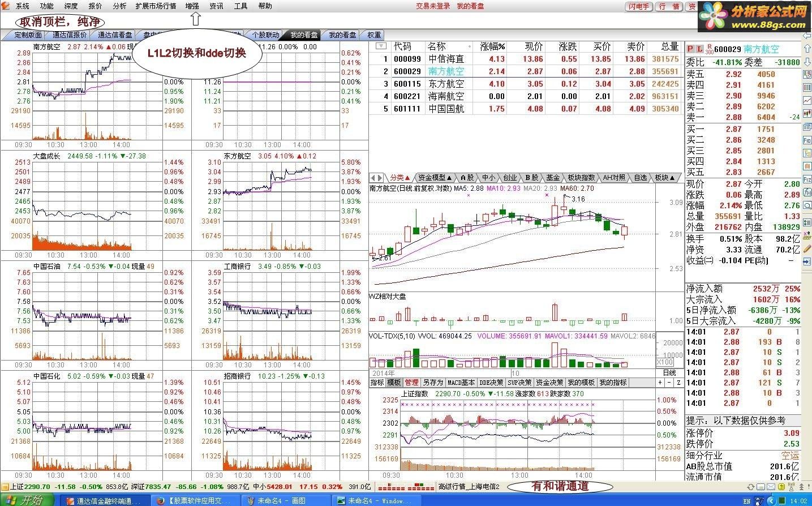Click the red L icon beside 600029

coord(700,49)
